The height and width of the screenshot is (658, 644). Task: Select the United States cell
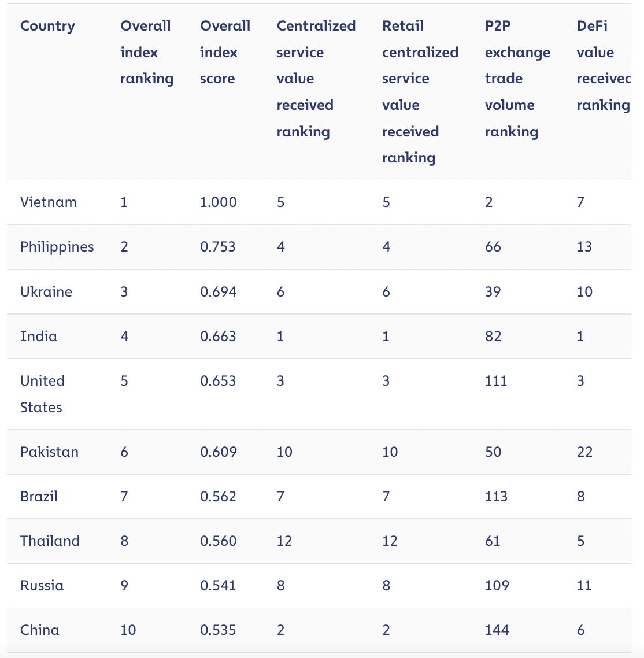(42, 394)
